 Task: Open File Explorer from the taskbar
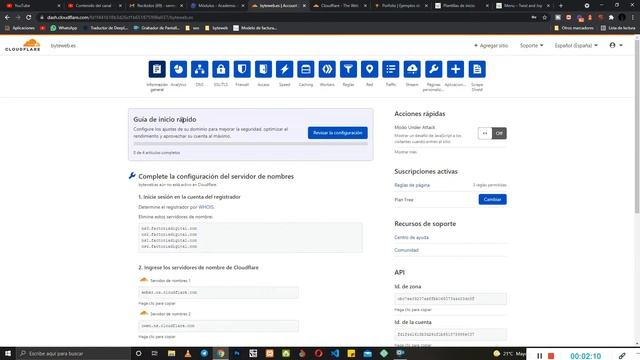(171, 353)
